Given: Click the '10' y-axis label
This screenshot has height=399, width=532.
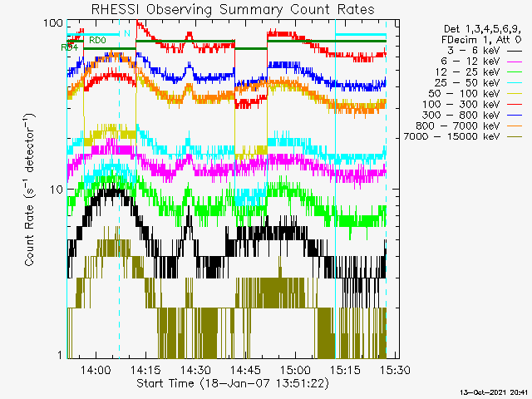Looking at the screenshot, I should (x=57, y=190).
